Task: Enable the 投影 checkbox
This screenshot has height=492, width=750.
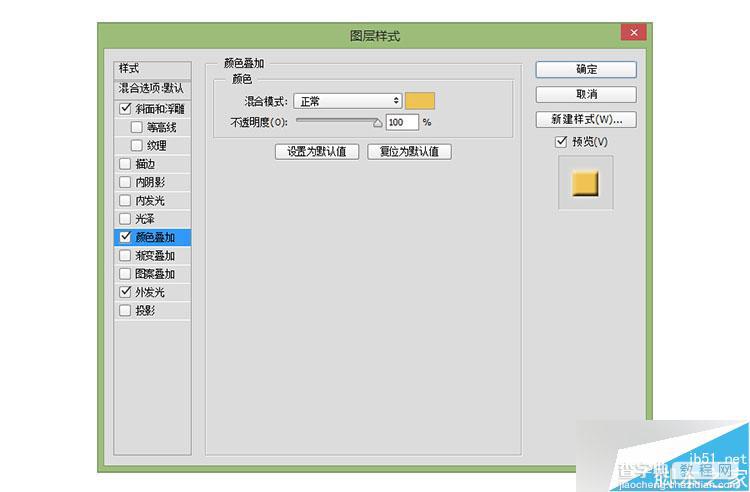Action: pyautogui.click(x=125, y=310)
